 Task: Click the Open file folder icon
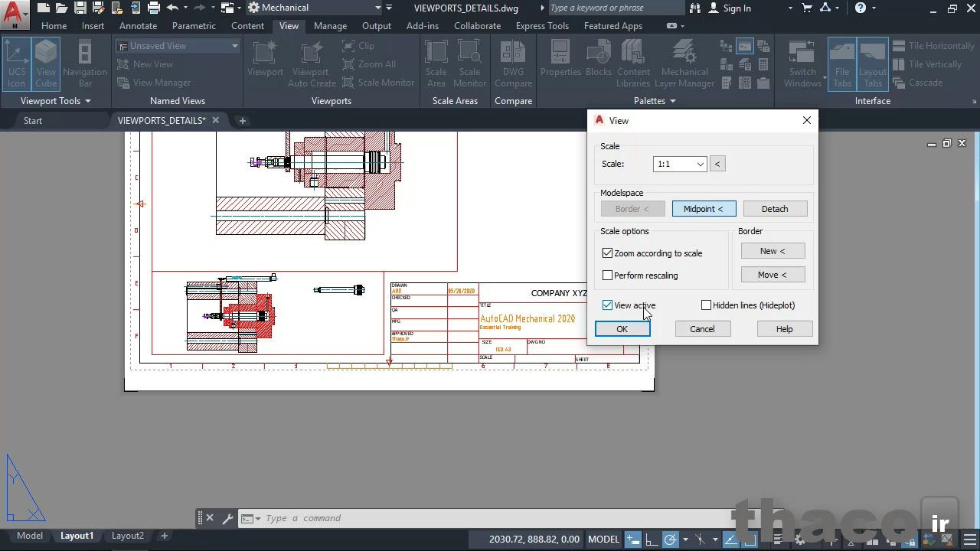coord(62,8)
